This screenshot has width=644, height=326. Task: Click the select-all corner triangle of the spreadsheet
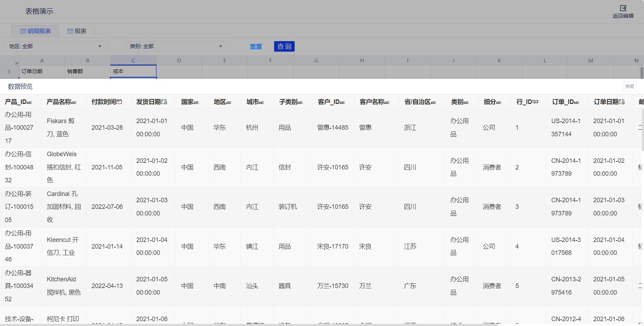tap(16, 62)
